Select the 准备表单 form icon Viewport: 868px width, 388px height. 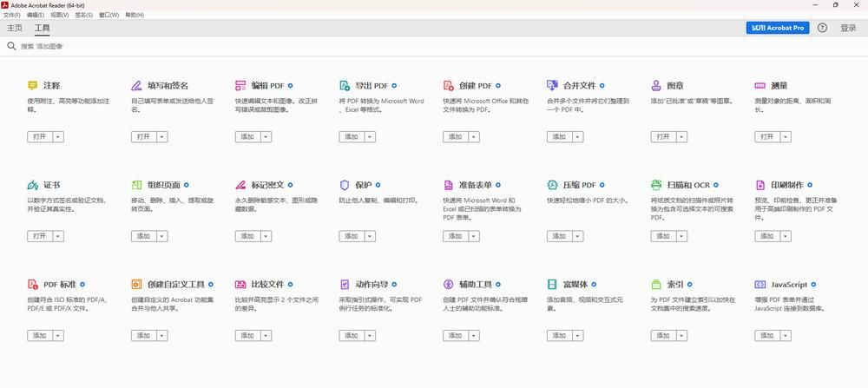[449, 185]
